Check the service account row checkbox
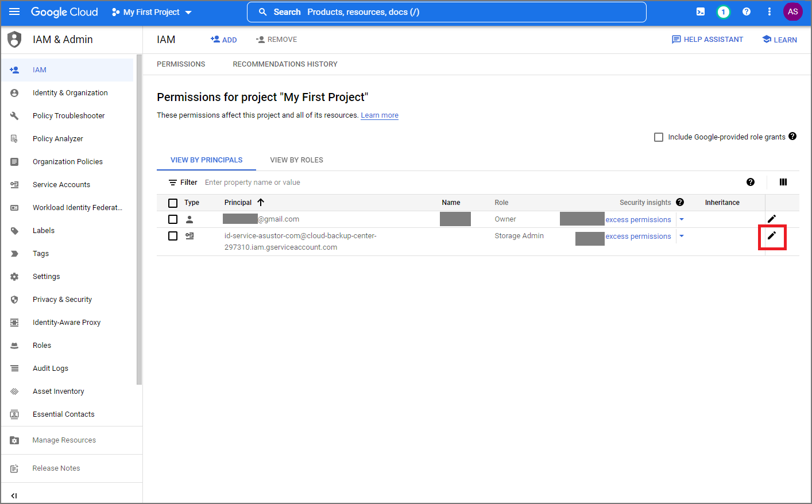 173,236
